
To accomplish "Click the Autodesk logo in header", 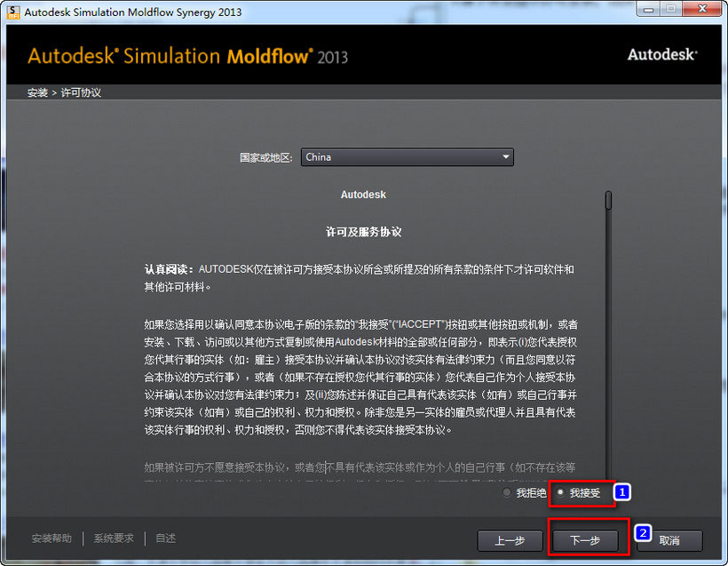I will 662,54.
